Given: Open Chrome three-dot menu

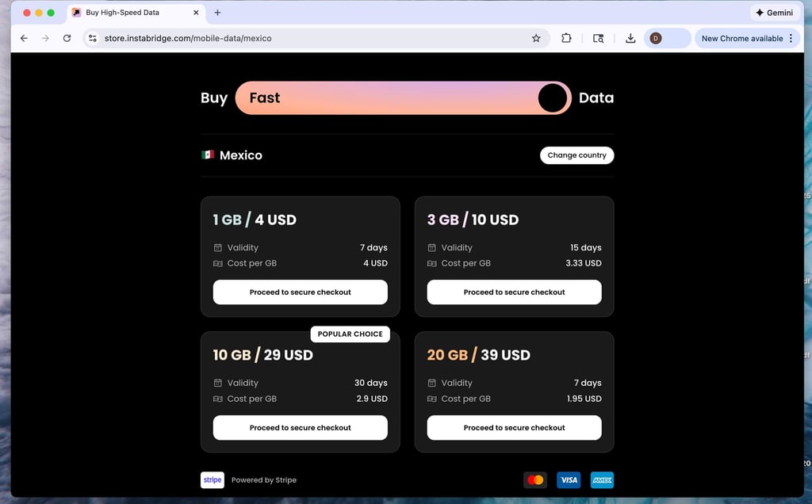Looking at the screenshot, I should click(x=791, y=38).
